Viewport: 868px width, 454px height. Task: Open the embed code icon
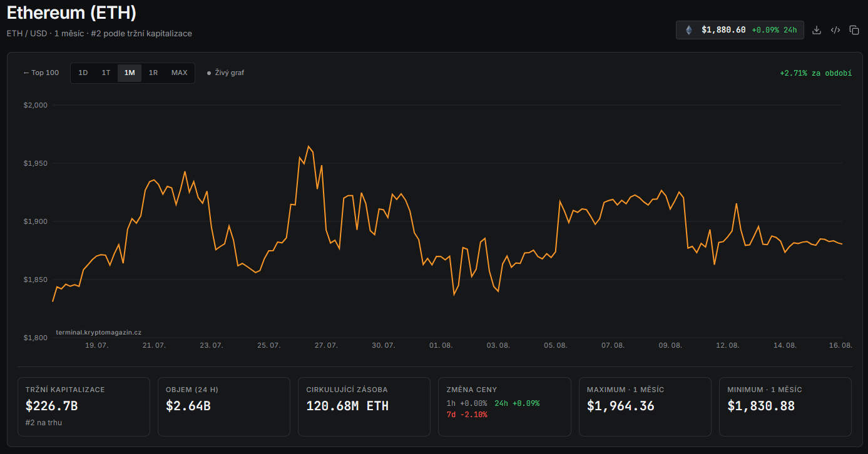coord(835,30)
